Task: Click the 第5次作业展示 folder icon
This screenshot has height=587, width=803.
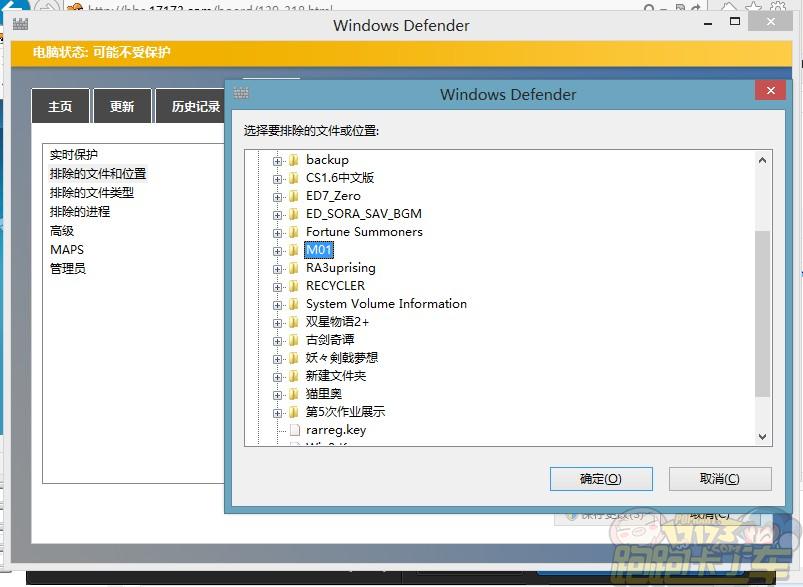Action: 294,412
